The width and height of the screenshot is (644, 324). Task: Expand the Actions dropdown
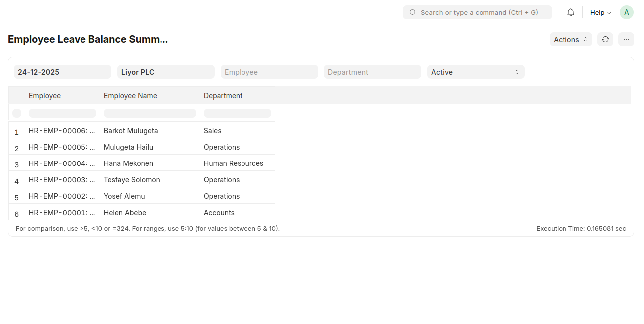(570, 39)
